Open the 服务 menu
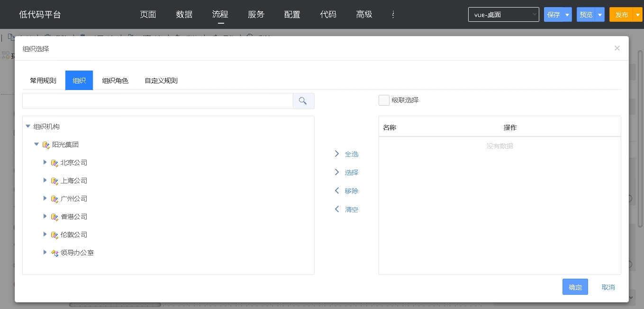Viewport: 644px width, 309px height. pyautogui.click(x=256, y=15)
